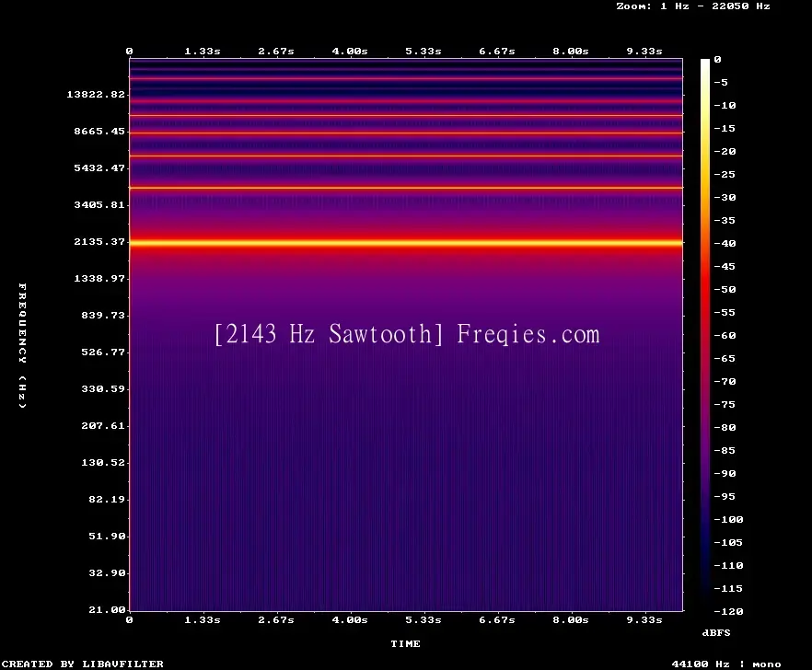812x670 pixels.
Task: Click the -20 dBFS scale label
Action: tap(725, 151)
